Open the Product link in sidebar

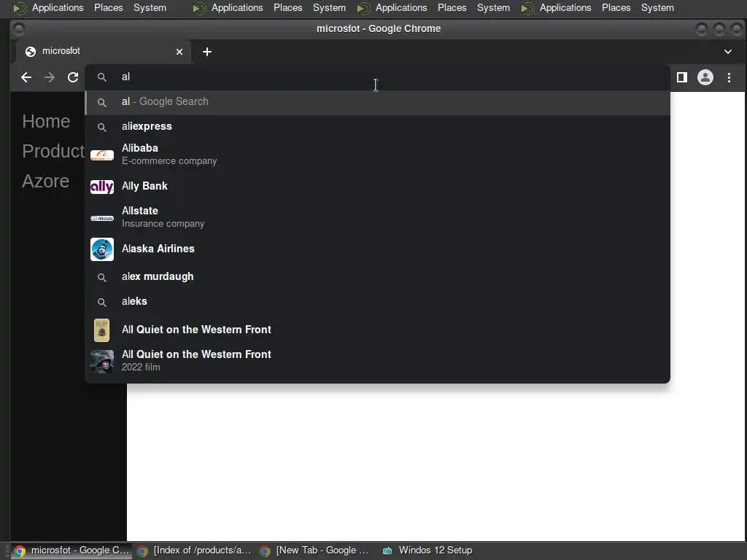tap(53, 152)
